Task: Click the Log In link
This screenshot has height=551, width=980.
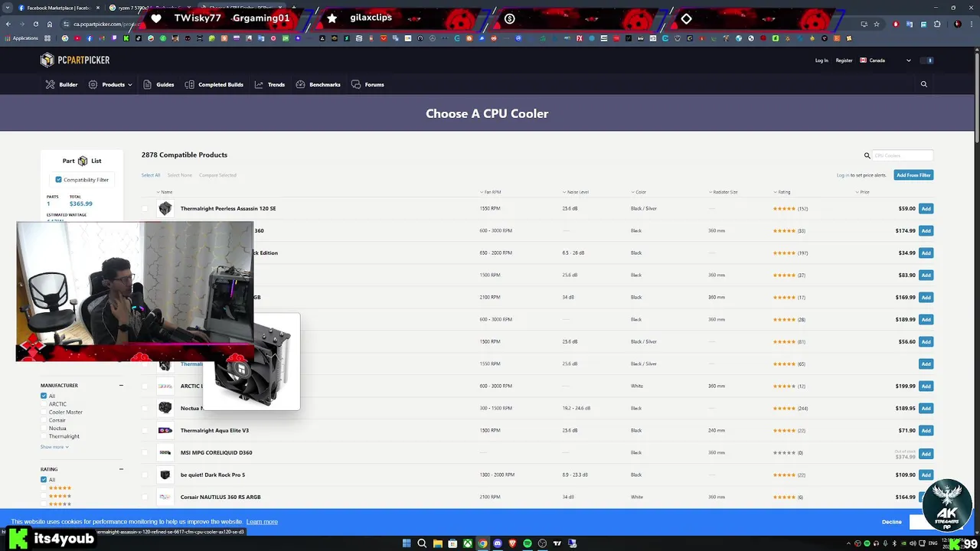Action: [822, 60]
